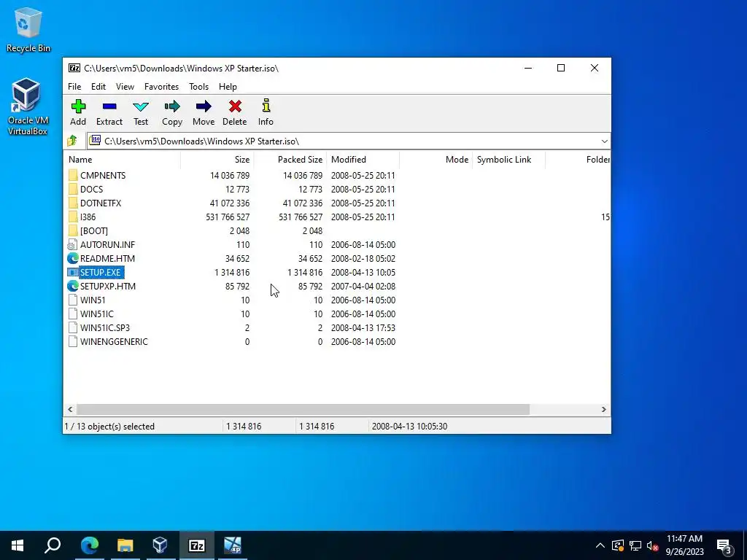Select the WIN51IC file icon
This screenshot has width=747, height=560.
(x=73, y=314)
